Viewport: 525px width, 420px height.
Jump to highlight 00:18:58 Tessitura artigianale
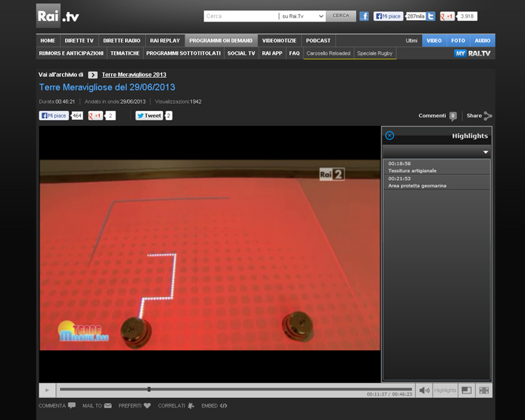(437, 167)
